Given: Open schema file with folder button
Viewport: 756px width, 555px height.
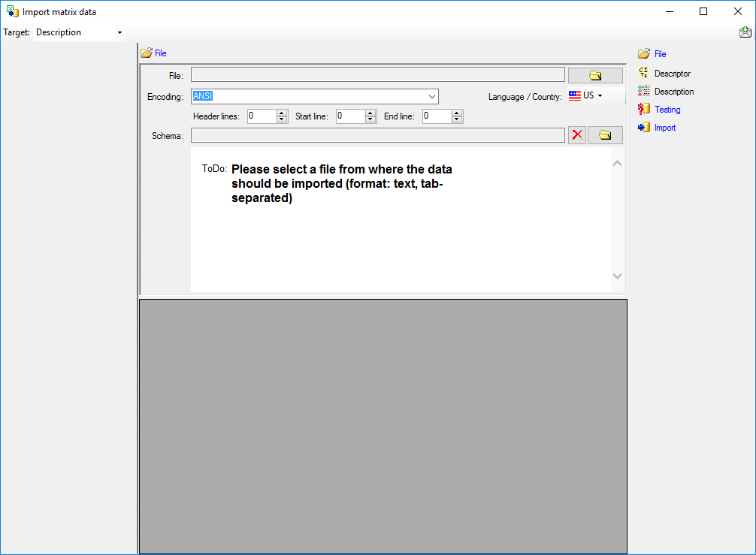Looking at the screenshot, I should coord(605,135).
